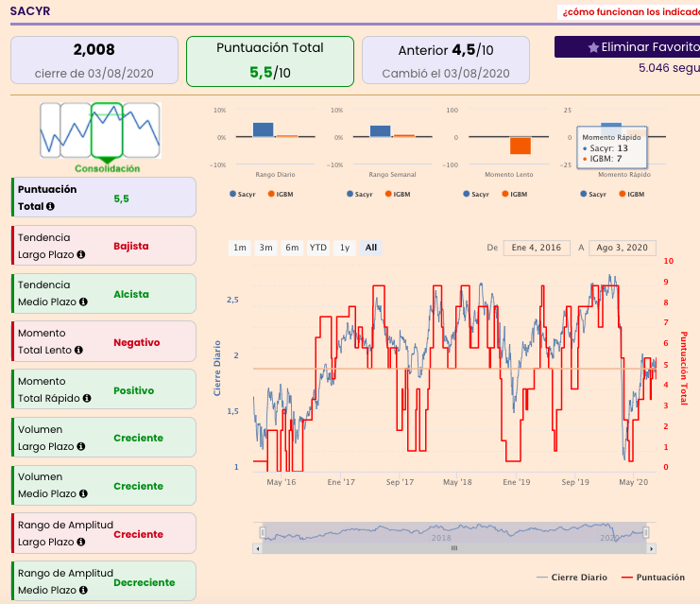Click orange IGBM bar in Momento Lento chart
Image resolution: width=700 pixels, height=604 pixels.
521,146
